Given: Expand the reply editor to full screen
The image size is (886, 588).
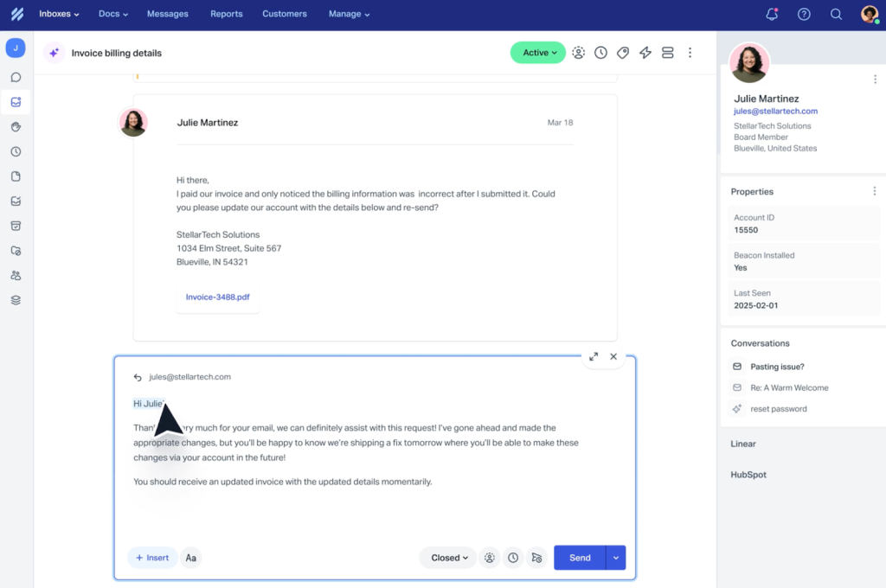Looking at the screenshot, I should pos(594,356).
